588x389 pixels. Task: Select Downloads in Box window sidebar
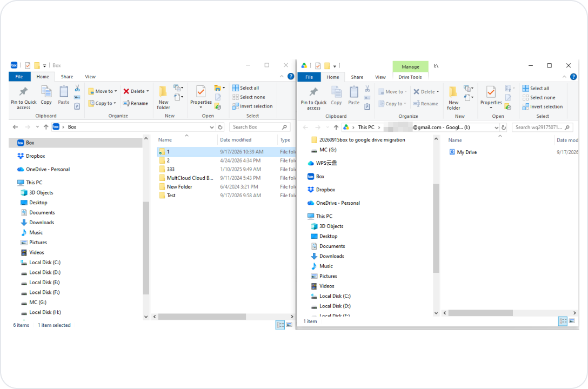coord(37,223)
